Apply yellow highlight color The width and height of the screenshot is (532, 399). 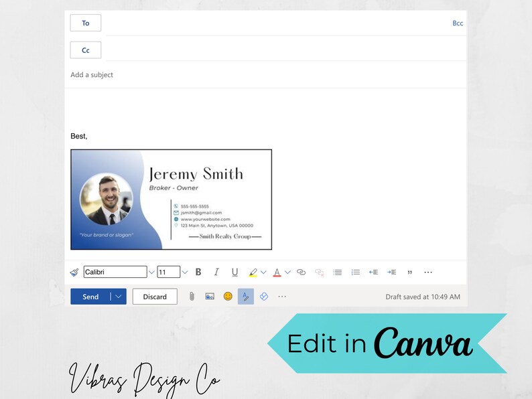pos(253,272)
